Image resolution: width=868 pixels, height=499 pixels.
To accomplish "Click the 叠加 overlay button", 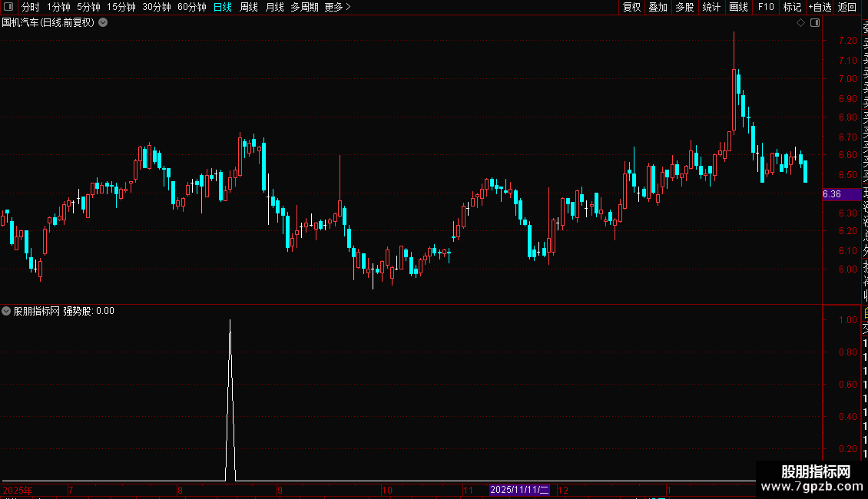I will (658, 7).
